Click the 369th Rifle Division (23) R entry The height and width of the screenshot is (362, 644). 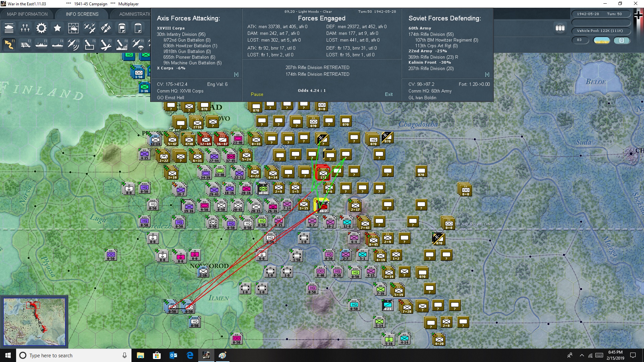click(x=433, y=57)
